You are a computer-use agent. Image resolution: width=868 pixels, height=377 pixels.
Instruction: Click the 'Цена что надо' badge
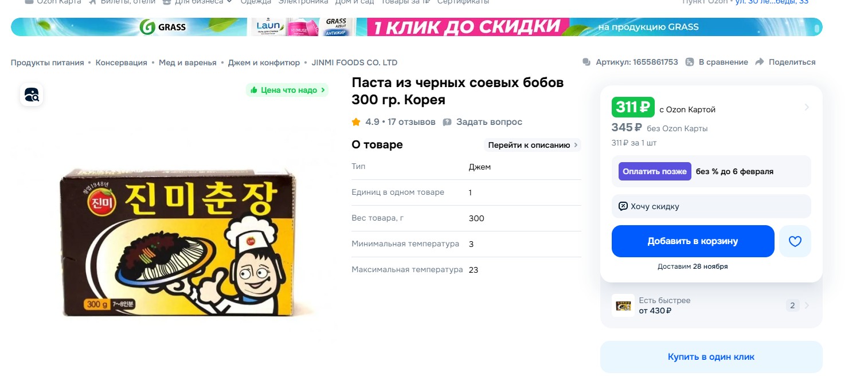(288, 90)
